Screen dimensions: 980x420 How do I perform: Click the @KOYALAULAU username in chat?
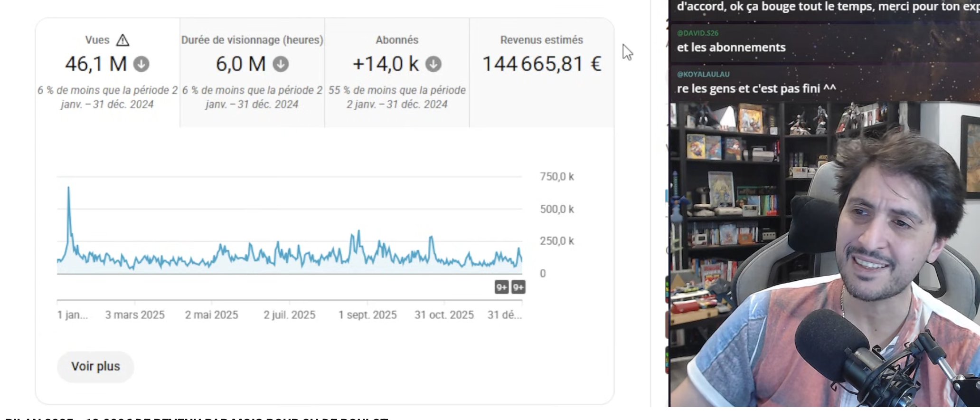[x=703, y=74]
